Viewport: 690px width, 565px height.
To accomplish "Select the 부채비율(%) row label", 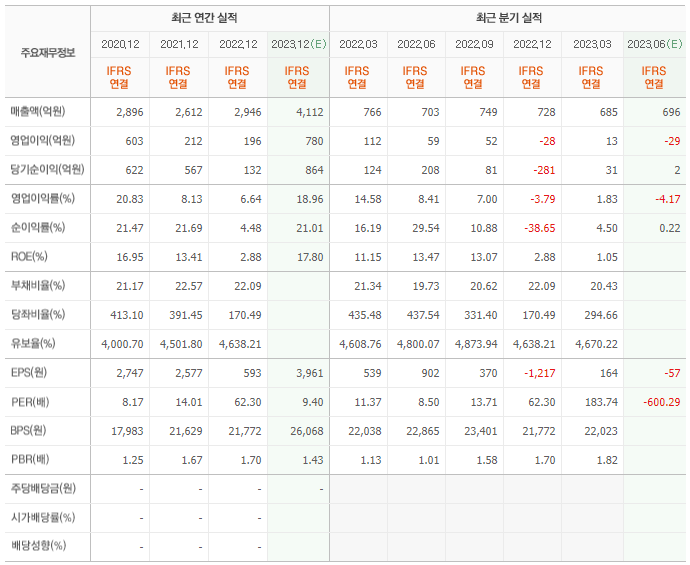I will tap(38, 286).
